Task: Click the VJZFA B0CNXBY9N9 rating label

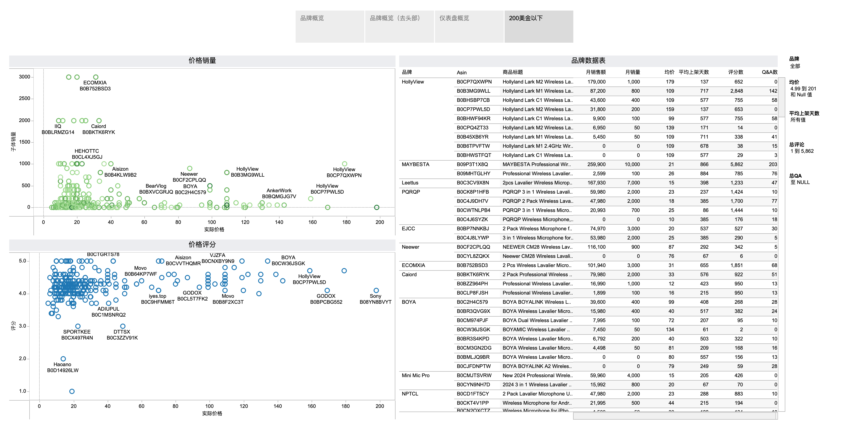Action: [x=218, y=258]
